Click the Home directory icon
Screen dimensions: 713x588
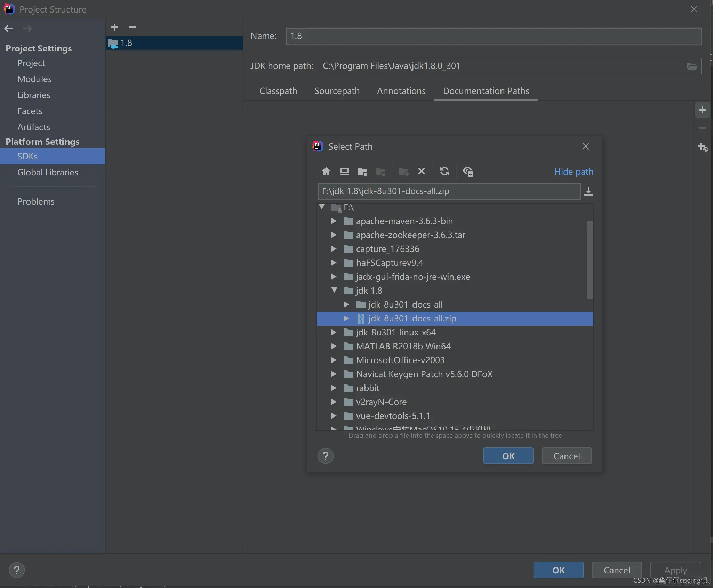coord(326,171)
